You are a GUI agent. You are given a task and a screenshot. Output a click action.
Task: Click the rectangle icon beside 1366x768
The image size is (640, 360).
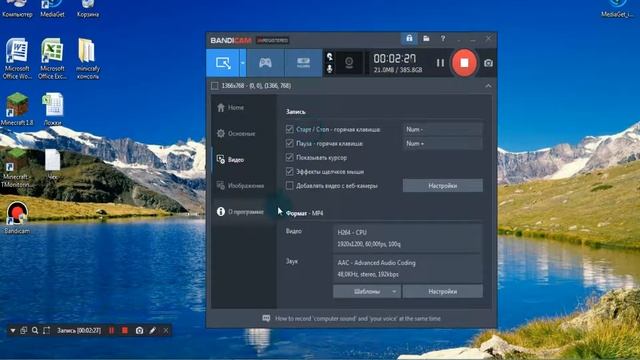pos(215,86)
